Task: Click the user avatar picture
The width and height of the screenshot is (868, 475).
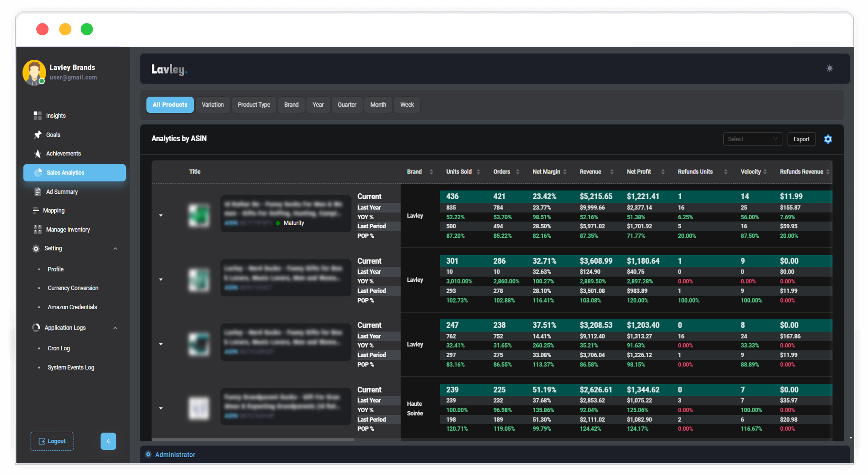Action: [34, 72]
